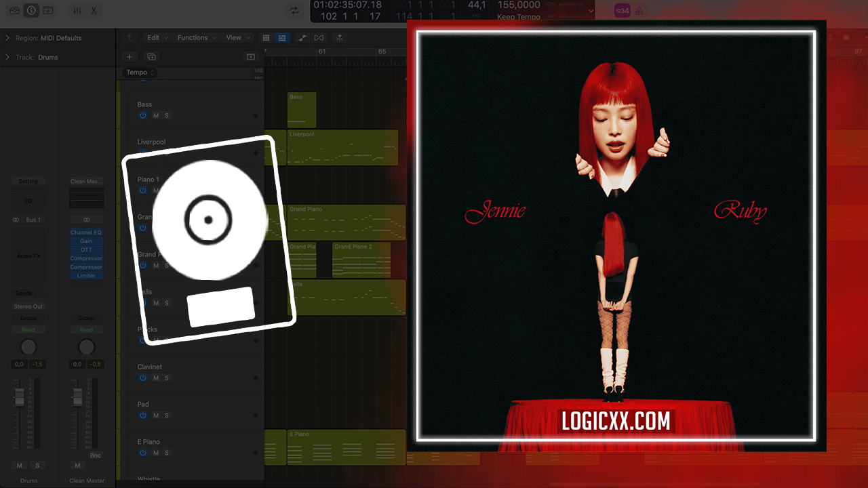Open the Bus 1 input slot
The image size is (868, 488).
pos(33,220)
